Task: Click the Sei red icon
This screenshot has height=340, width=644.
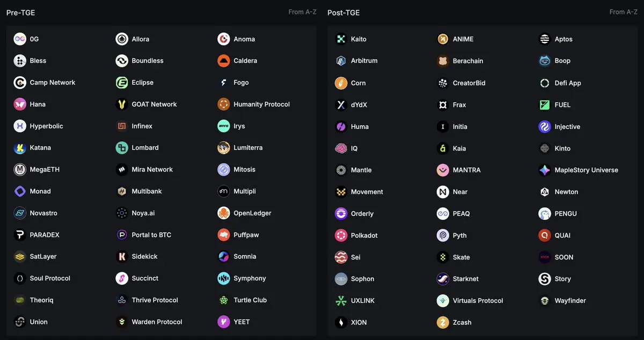Action: (341, 257)
